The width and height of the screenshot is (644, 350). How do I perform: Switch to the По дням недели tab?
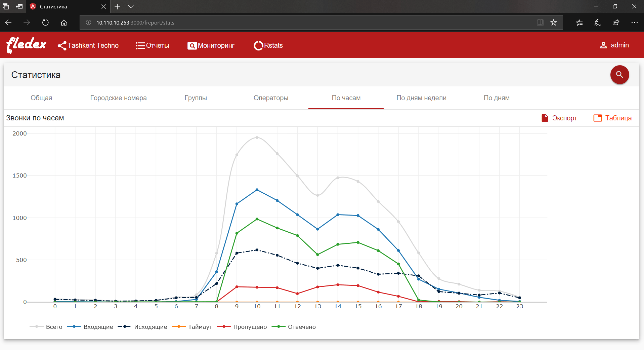tap(421, 98)
